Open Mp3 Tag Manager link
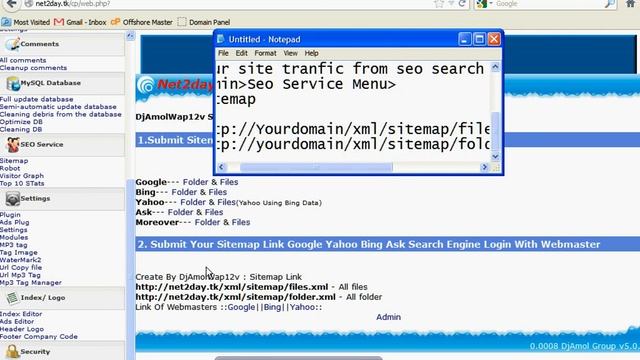The image size is (640, 360). click(31, 282)
